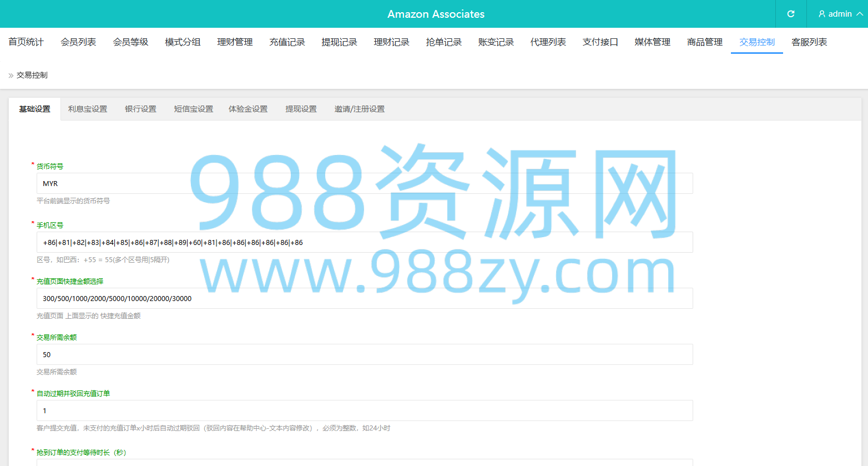Open the 邀请/注册设置 tab
This screenshot has height=466, width=868.
click(x=359, y=109)
